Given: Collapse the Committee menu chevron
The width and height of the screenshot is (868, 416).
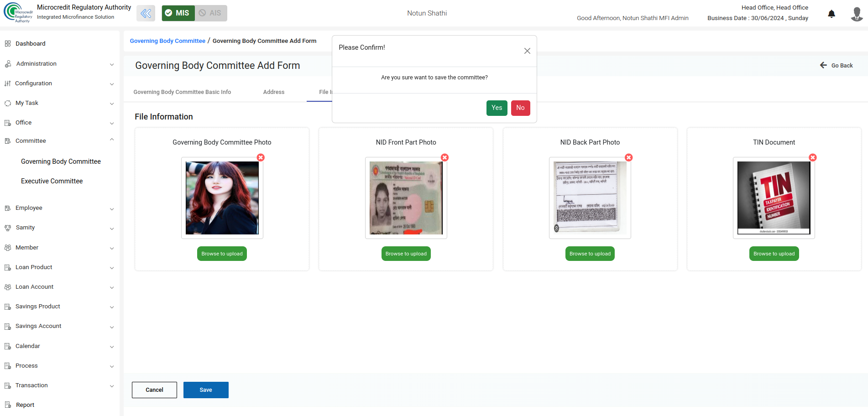Looking at the screenshot, I should (112, 140).
